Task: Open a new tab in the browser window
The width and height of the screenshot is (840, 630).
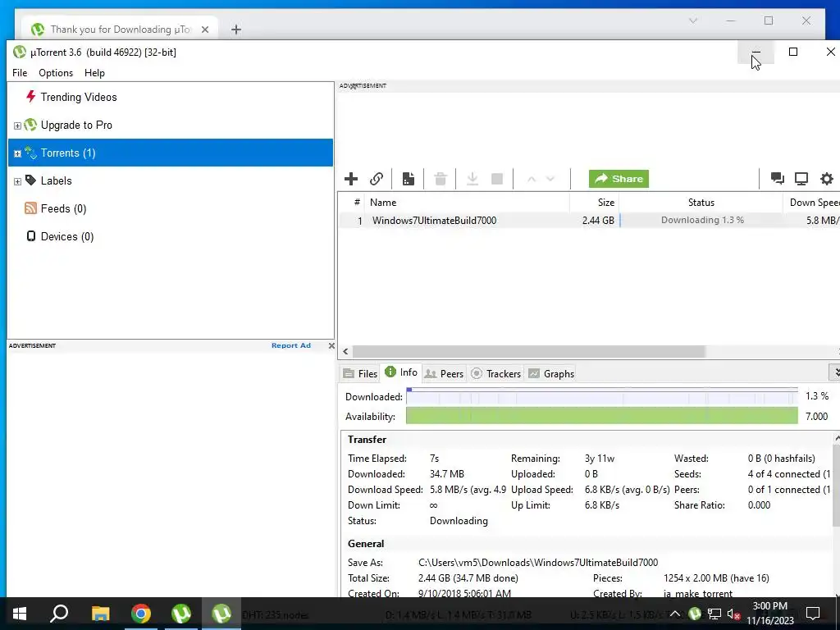Action: [235, 30]
